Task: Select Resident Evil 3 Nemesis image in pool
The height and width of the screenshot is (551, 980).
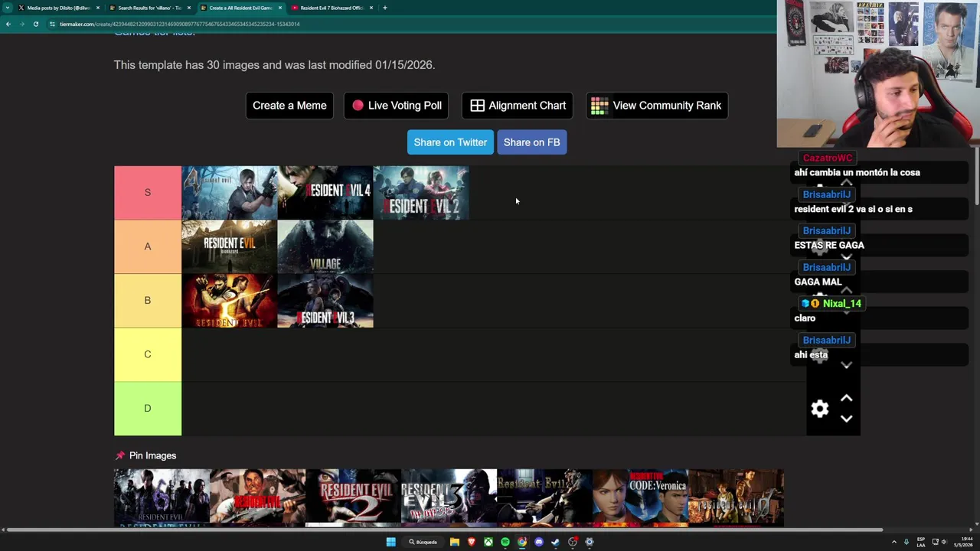Action: tap(449, 498)
